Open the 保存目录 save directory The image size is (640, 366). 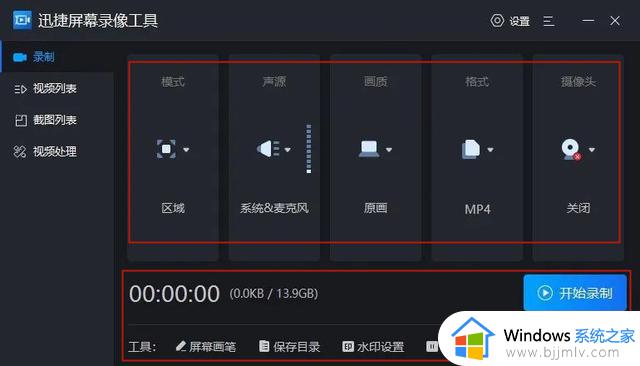(x=289, y=346)
